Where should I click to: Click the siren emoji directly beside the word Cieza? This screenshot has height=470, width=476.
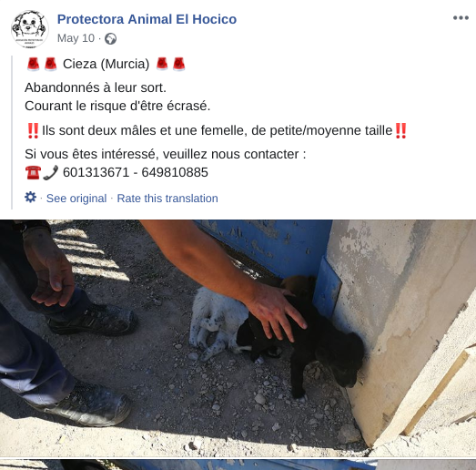(50, 64)
